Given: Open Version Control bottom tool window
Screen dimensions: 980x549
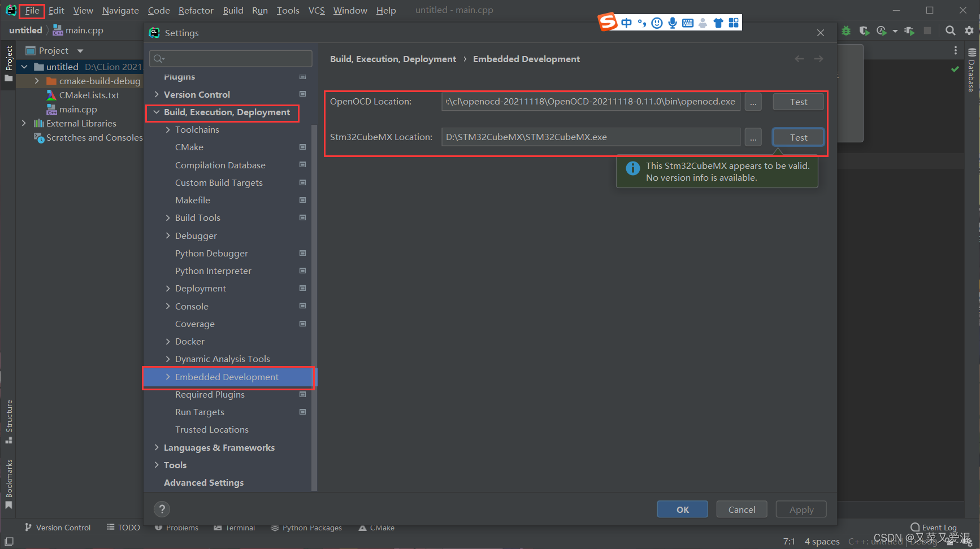Looking at the screenshot, I should pyautogui.click(x=58, y=528).
